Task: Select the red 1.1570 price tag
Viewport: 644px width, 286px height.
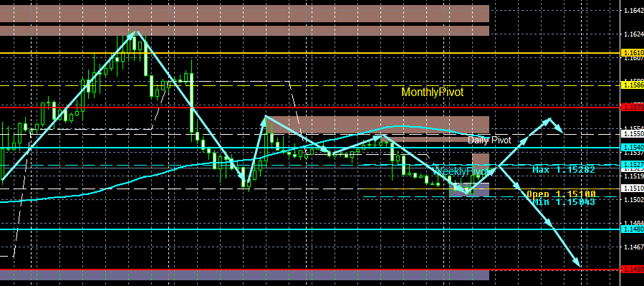Action: [x=632, y=107]
